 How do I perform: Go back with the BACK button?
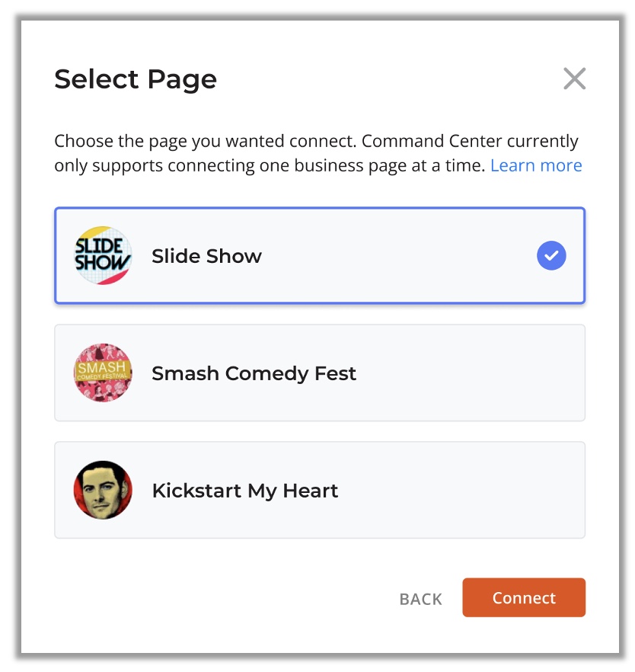[x=420, y=599]
